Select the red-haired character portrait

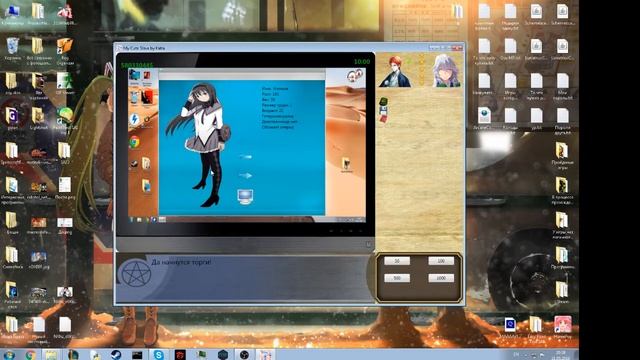tap(395, 71)
